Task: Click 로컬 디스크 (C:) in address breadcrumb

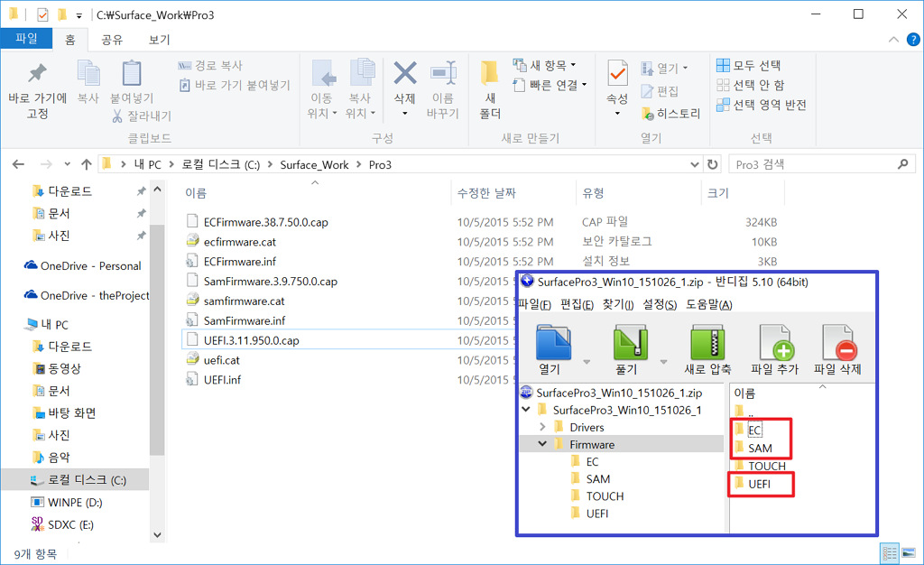Action: coord(220,165)
